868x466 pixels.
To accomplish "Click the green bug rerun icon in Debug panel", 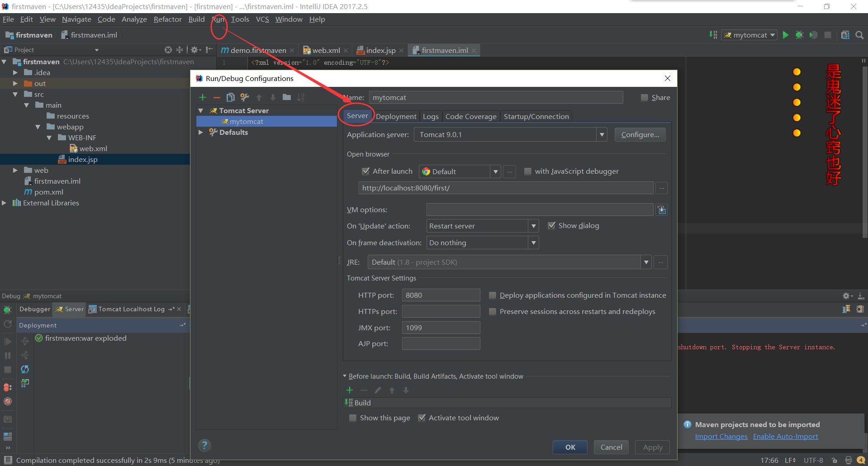I will click(7, 310).
